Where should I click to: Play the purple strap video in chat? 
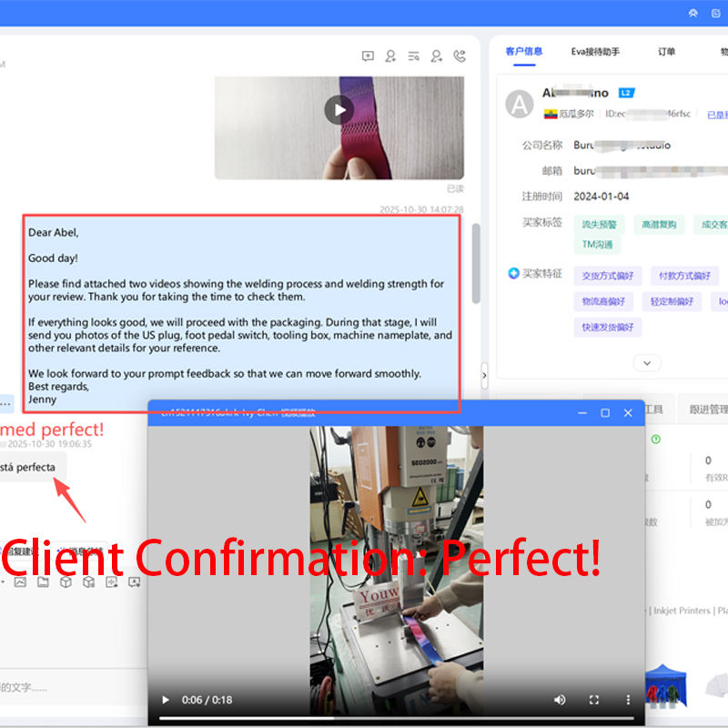(x=339, y=111)
